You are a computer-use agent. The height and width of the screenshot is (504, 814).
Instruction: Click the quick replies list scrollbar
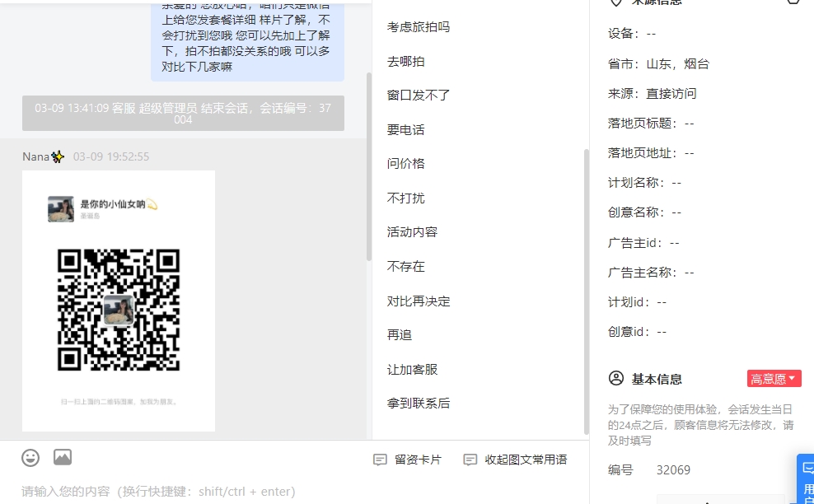(x=587, y=291)
